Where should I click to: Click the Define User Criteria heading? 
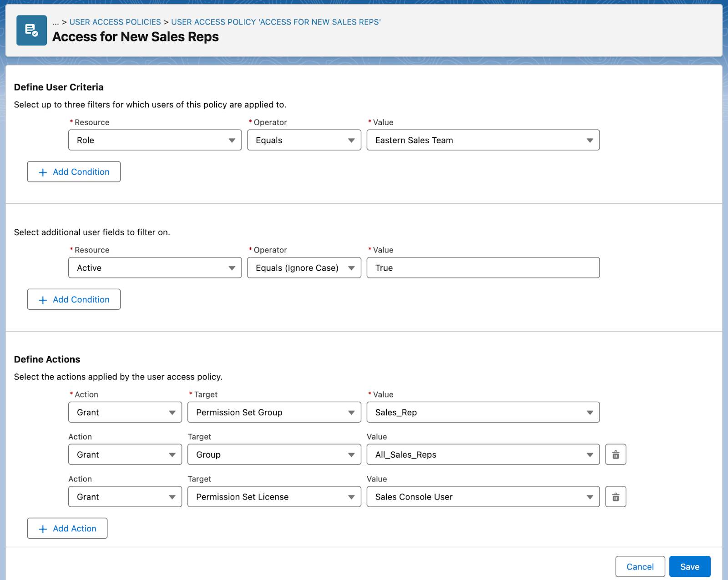pyautogui.click(x=59, y=87)
